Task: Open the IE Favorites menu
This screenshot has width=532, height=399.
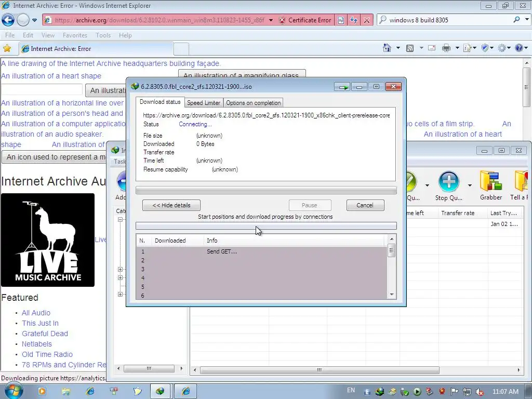Action: click(x=75, y=35)
